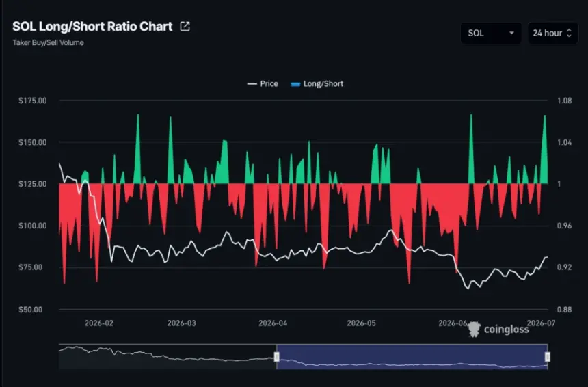
Task: Click the 1.04 ratio axis label
Action: 564,142
